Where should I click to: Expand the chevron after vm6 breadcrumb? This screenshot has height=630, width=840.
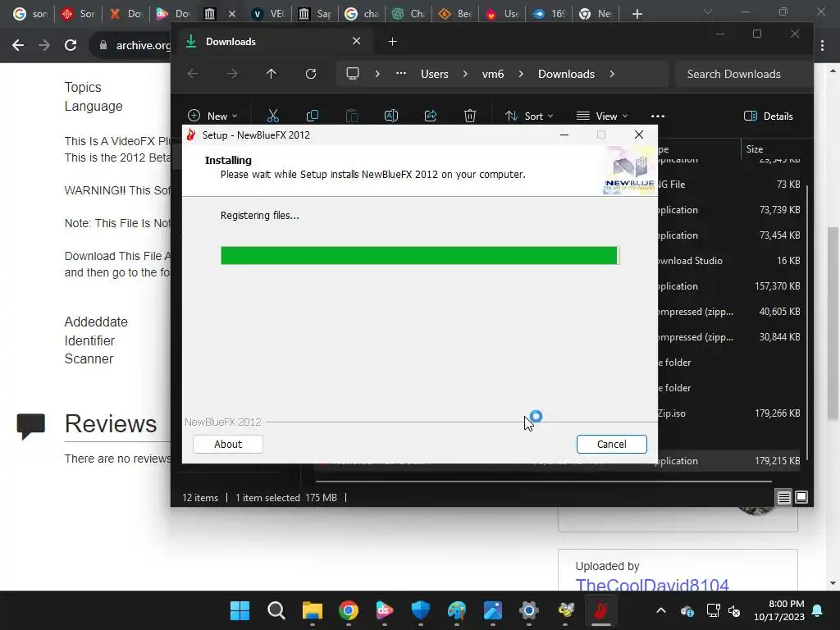click(x=521, y=74)
